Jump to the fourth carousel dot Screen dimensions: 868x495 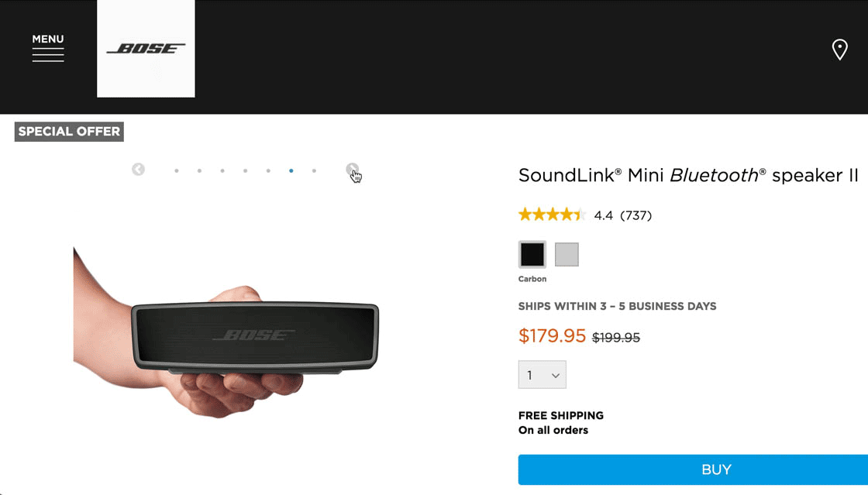245,170
